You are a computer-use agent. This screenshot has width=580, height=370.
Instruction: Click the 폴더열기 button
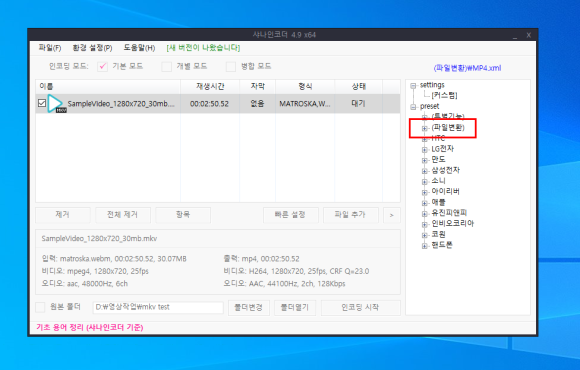click(295, 307)
